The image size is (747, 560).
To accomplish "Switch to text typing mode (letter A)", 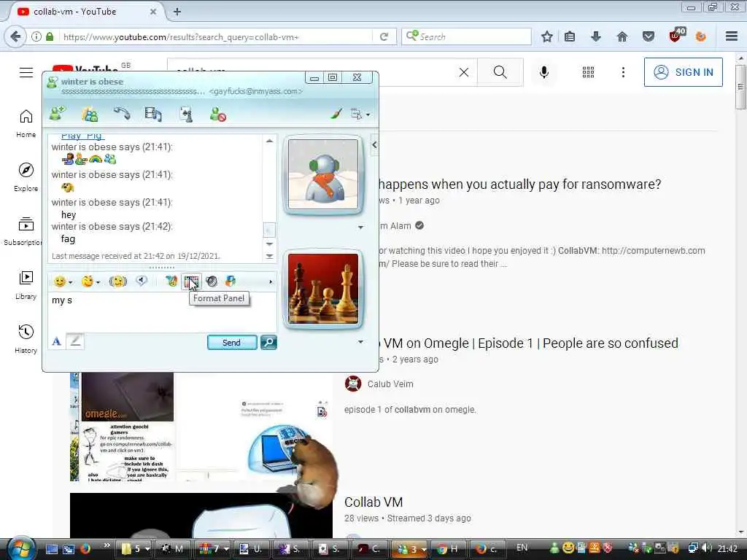I will [57, 341].
